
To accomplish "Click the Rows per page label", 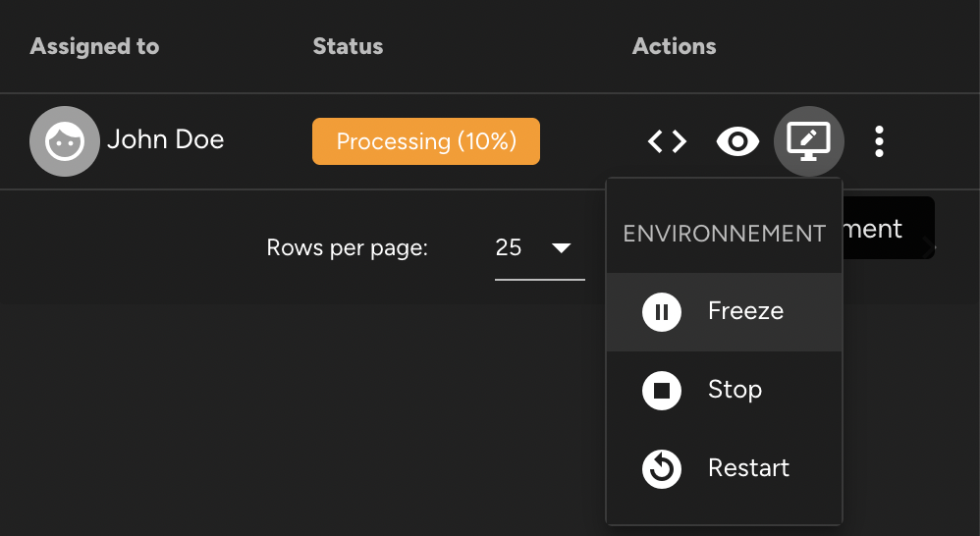I will [x=347, y=248].
